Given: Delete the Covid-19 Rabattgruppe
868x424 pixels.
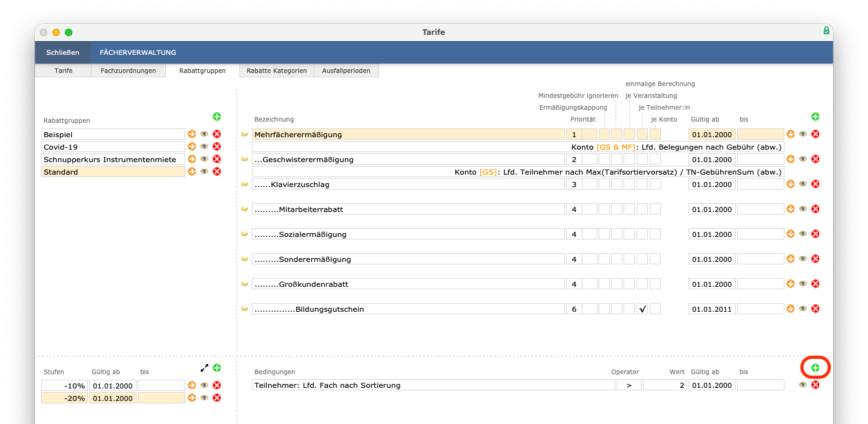Looking at the screenshot, I should pos(216,147).
